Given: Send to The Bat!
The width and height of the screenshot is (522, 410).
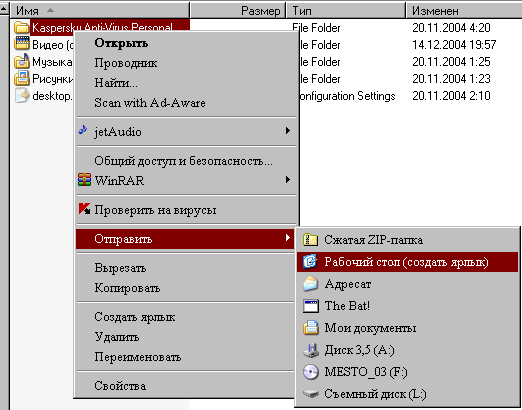Looking at the screenshot, I should [x=407, y=306].
